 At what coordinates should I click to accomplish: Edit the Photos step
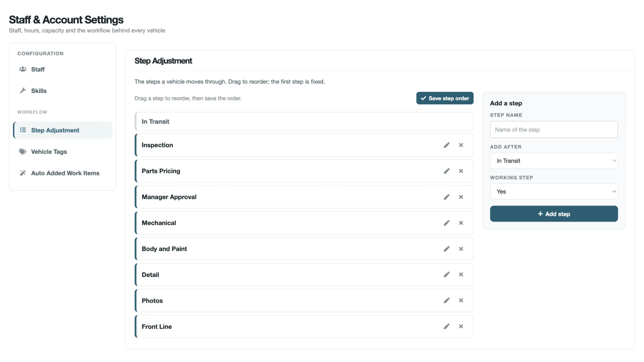447,301
